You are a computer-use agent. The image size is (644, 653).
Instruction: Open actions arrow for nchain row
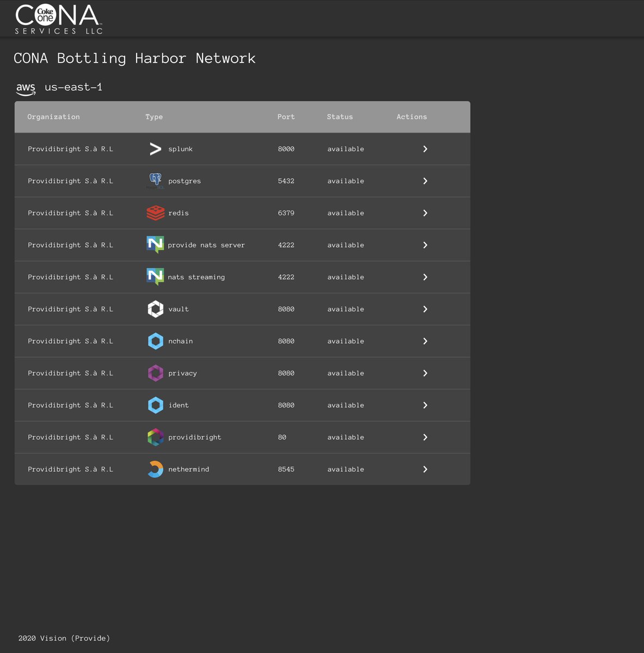(x=425, y=341)
